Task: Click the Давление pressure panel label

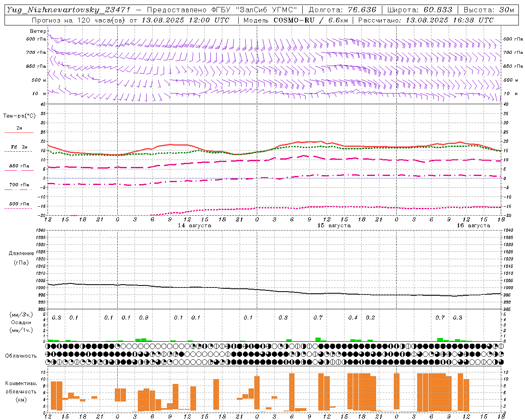Action: click(x=21, y=253)
